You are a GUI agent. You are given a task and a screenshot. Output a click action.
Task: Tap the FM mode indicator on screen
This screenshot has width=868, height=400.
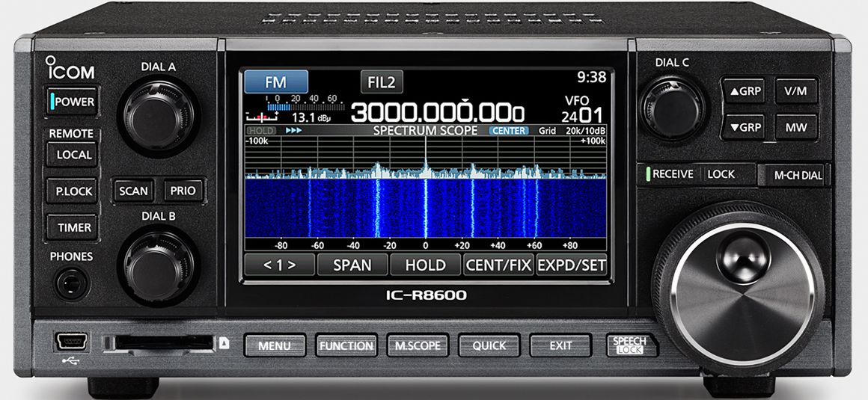tap(275, 82)
